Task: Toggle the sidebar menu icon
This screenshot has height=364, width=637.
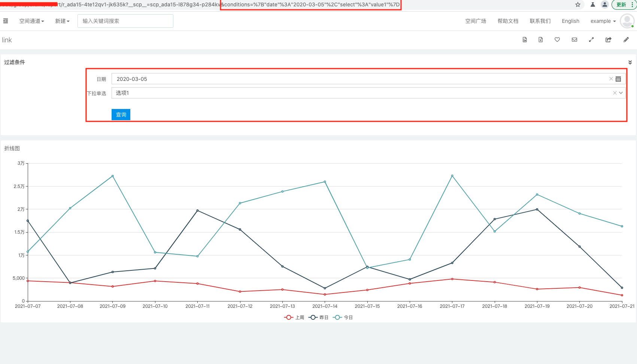Action: pyautogui.click(x=6, y=21)
